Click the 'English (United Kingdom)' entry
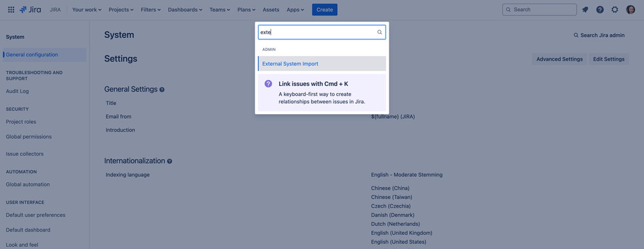644x249 pixels. 402,233
